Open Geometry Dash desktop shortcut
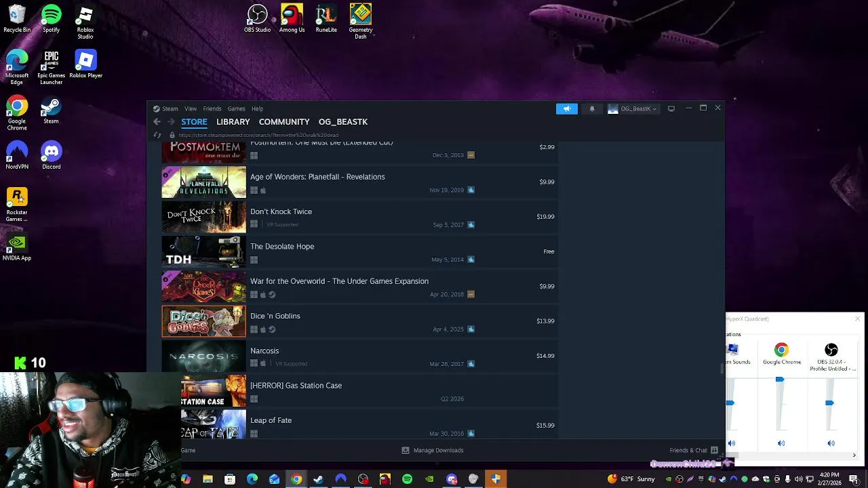Screen dimensions: 868x488 [361, 21]
